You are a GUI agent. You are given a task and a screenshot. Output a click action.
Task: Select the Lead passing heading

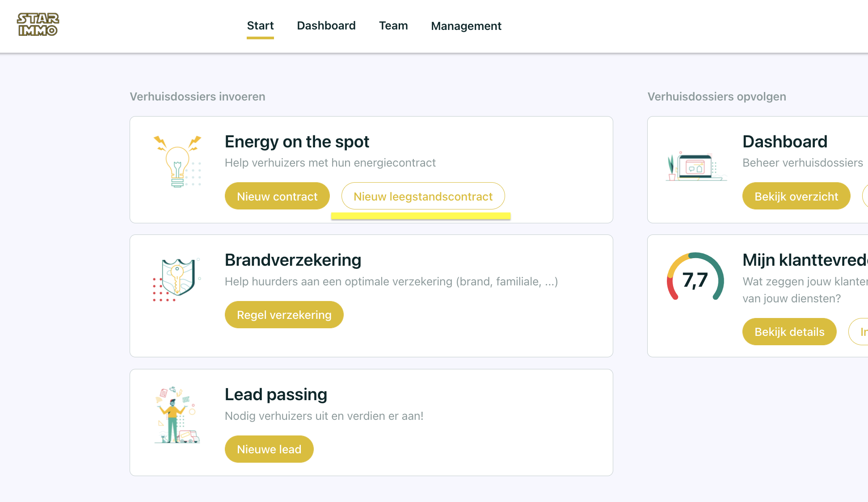tap(276, 395)
